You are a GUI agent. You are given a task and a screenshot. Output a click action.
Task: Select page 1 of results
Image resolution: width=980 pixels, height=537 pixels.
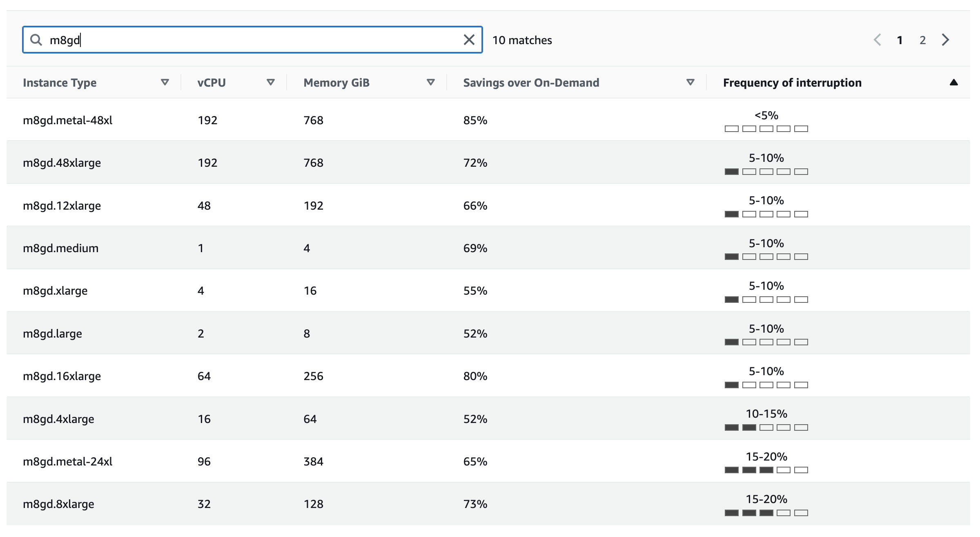(x=900, y=40)
